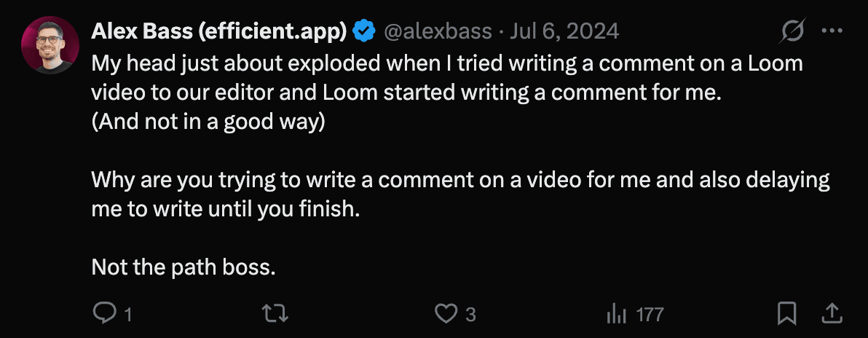This screenshot has width=868, height=338.
Task: Click the 177 views count
Action: 650,315
